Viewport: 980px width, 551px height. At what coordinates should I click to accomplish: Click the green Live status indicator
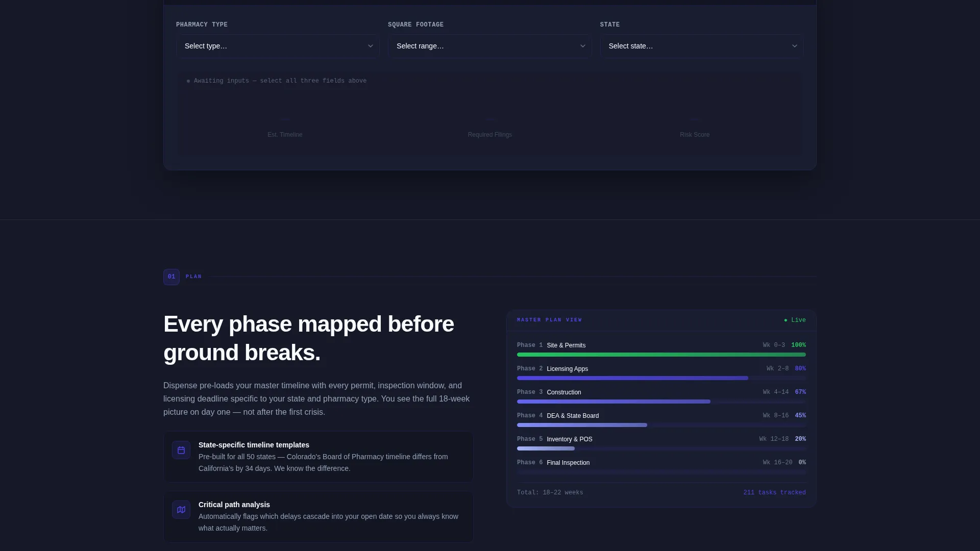(795, 320)
